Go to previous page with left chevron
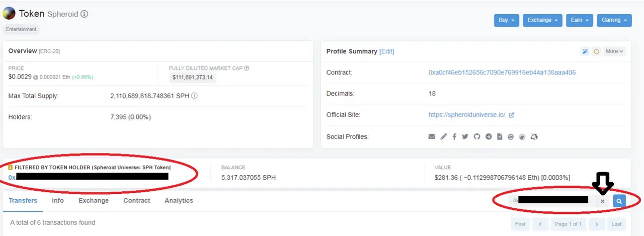The height and width of the screenshot is (236, 644). pos(540,224)
